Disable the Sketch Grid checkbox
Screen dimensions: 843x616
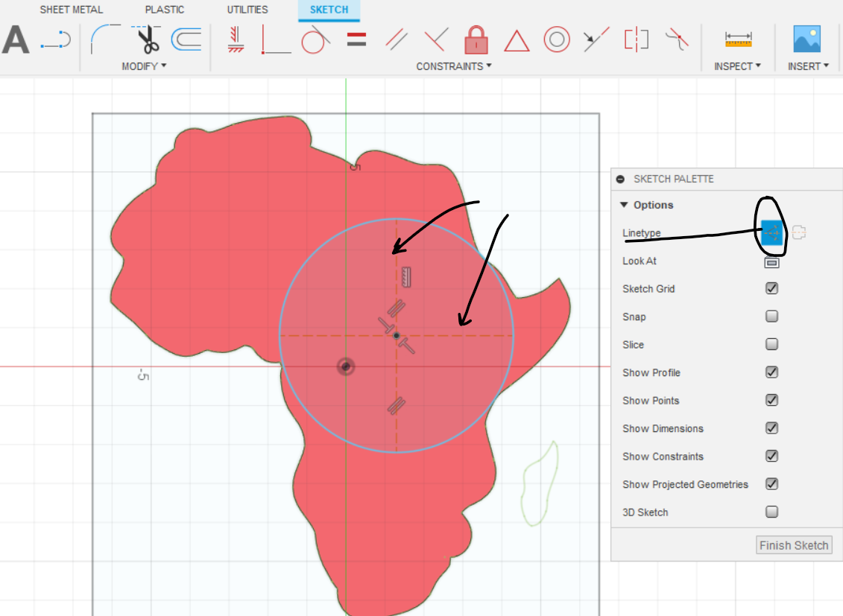coord(771,288)
